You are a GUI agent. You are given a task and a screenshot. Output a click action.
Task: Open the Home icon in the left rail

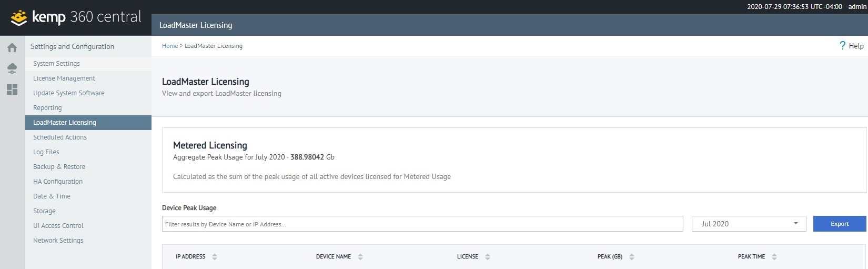coord(12,48)
